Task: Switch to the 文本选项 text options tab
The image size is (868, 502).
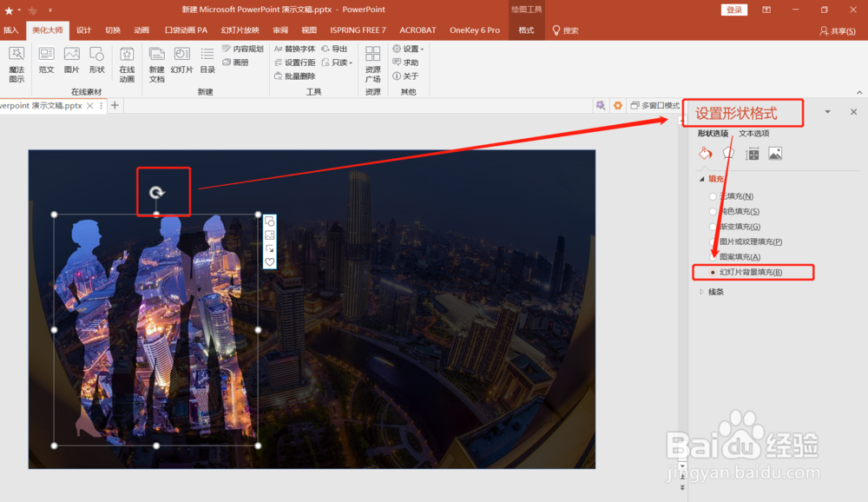Action: coord(753,135)
